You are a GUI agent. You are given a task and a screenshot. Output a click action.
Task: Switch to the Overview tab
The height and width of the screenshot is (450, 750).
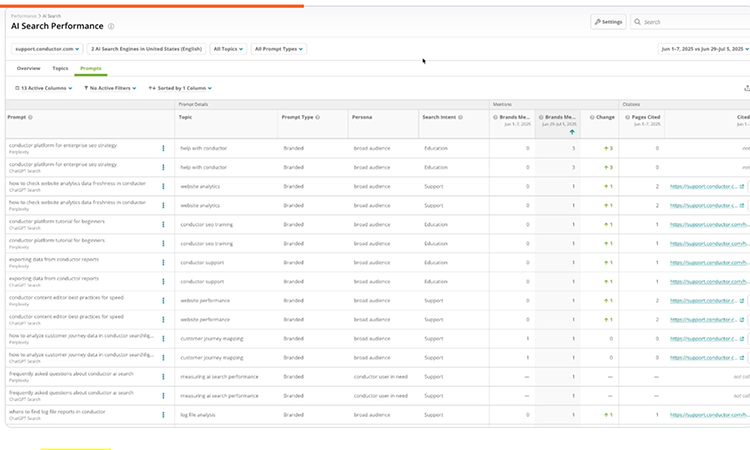(x=29, y=68)
